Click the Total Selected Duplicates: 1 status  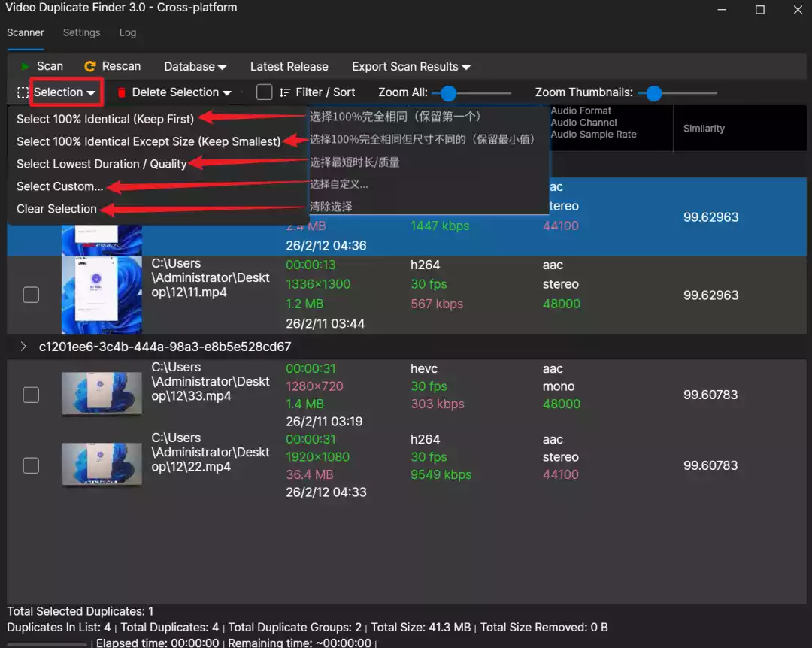(80, 611)
